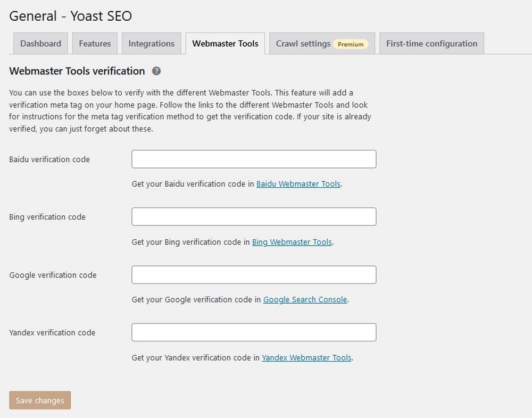532x418 pixels.
Task: Click the Yandex verification code label
Action: click(x=52, y=333)
